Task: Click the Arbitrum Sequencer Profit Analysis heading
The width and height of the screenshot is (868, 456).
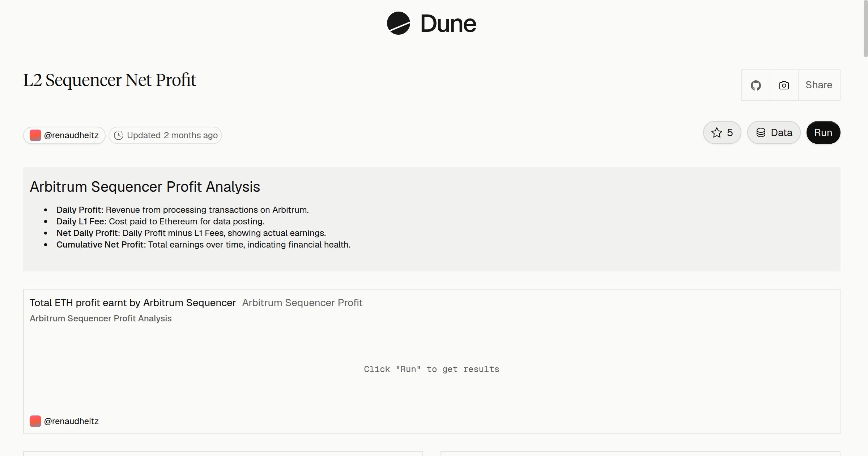Action: tap(145, 187)
